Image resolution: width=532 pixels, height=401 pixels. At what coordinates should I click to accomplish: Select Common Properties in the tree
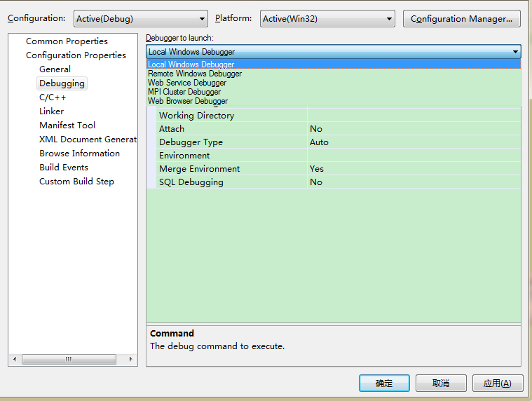coord(67,41)
